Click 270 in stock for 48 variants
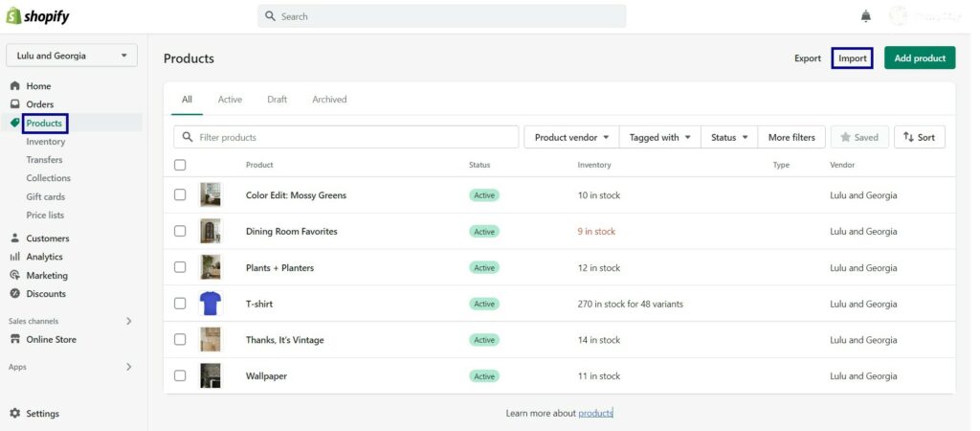 coord(630,304)
